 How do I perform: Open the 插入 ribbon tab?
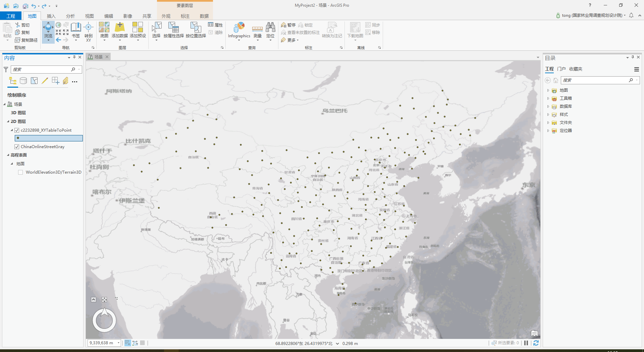51,16
